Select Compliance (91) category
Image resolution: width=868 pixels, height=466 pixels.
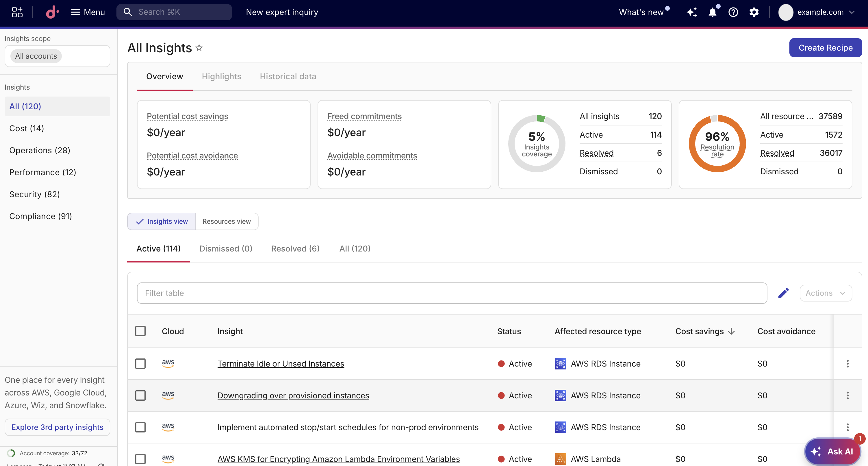[x=40, y=216]
